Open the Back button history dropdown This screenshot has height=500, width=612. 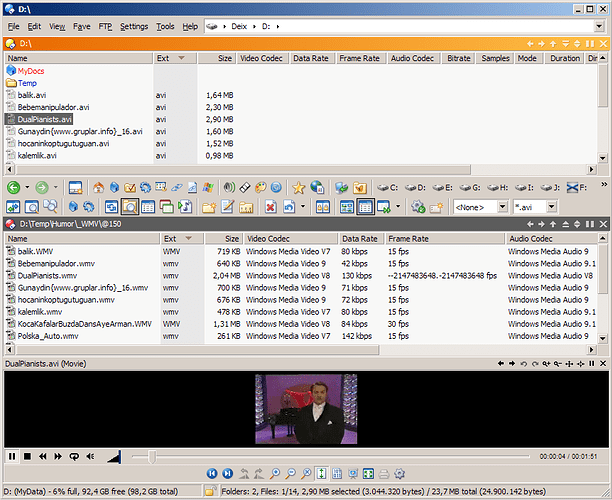(27, 187)
